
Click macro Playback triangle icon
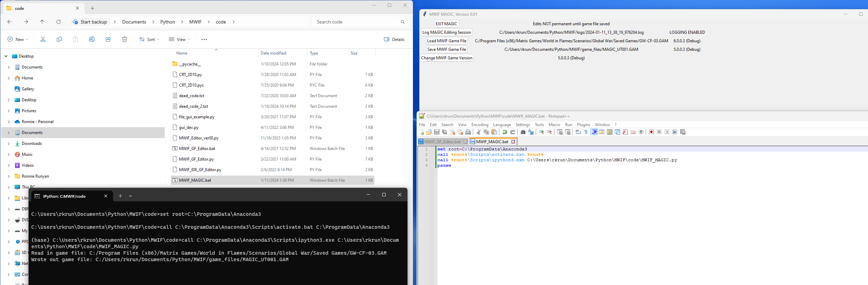(667, 132)
